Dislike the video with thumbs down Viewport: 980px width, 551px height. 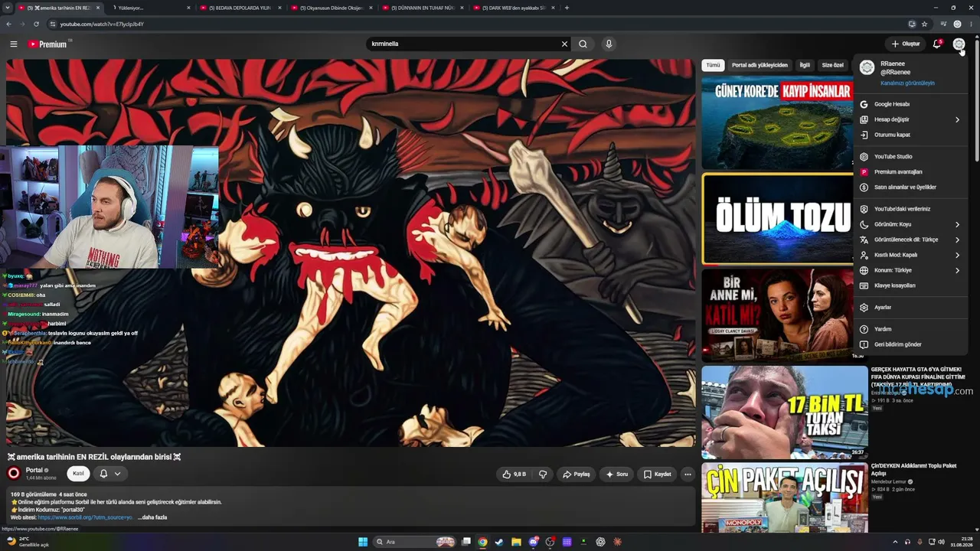tap(543, 474)
